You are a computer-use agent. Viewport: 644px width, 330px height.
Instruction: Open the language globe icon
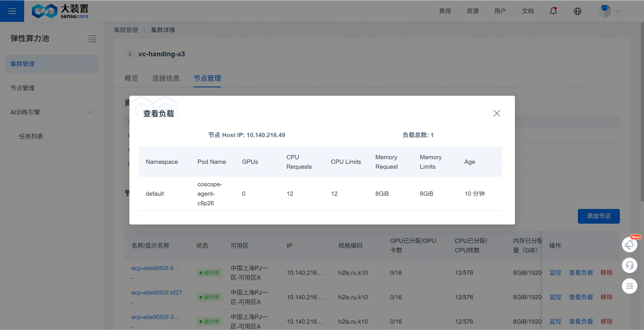pyautogui.click(x=577, y=11)
